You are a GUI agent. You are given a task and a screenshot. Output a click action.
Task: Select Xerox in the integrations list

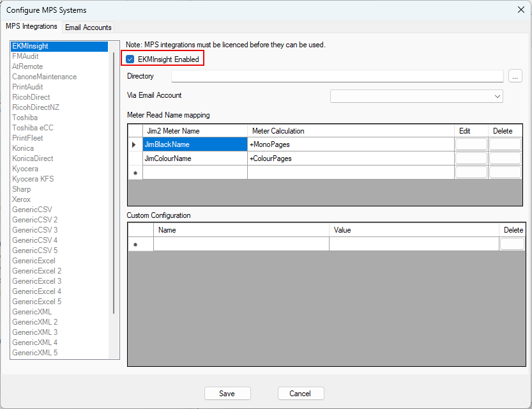pos(59,199)
